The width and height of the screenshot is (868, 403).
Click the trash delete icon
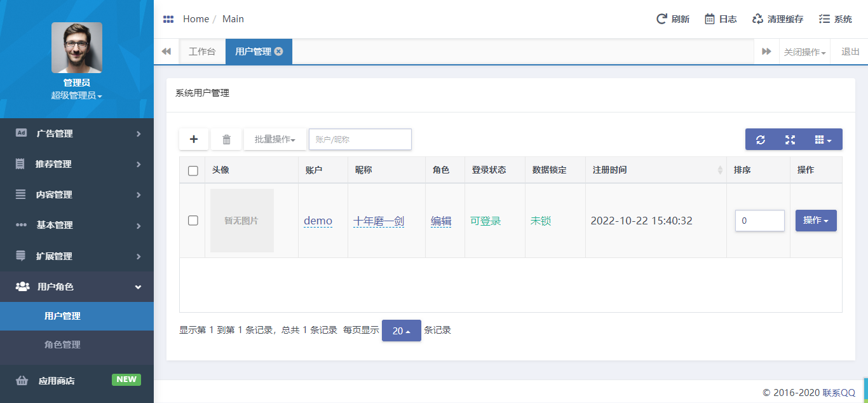point(226,139)
